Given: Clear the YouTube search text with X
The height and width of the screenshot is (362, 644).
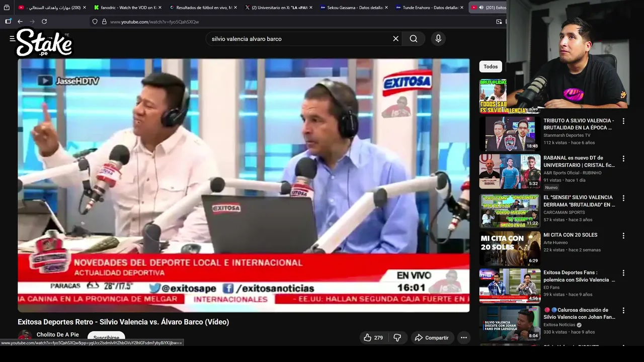Looking at the screenshot, I should point(395,39).
